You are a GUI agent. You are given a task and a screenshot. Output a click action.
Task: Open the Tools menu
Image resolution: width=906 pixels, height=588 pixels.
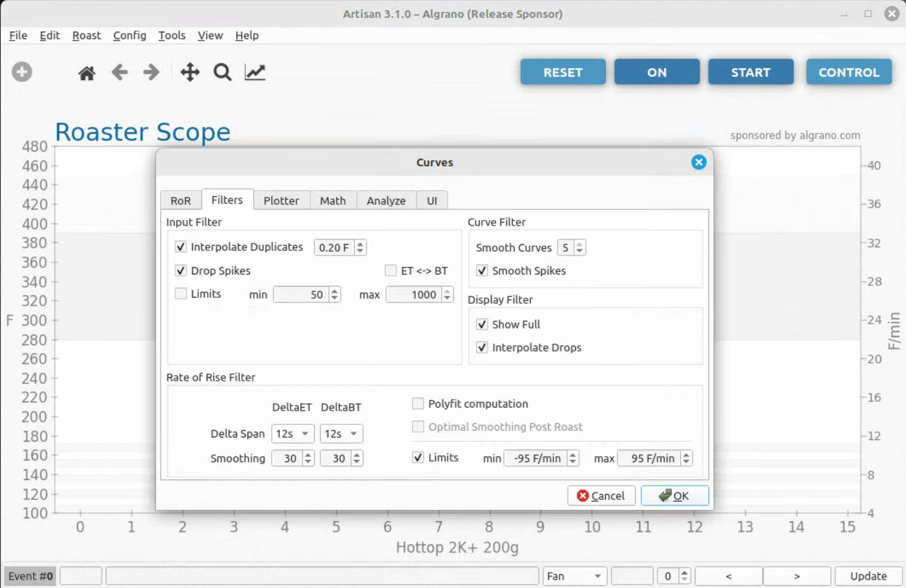pyautogui.click(x=172, y=35)
